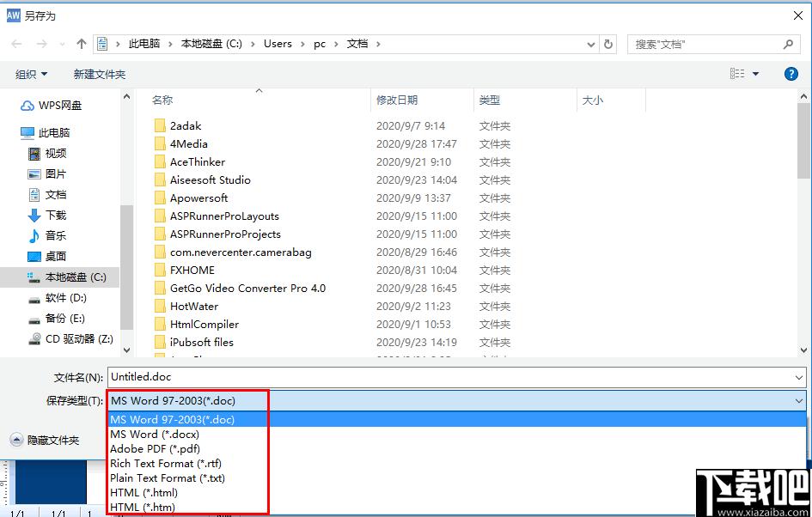This screenshot has height=517, width=812.
Task: Sort by 名称 column header
Action: pos(162,100)
